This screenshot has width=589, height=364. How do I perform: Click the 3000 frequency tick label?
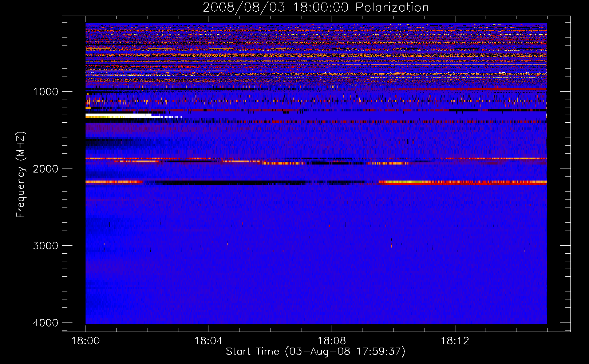pyautogui.click(x=46, y=246)
